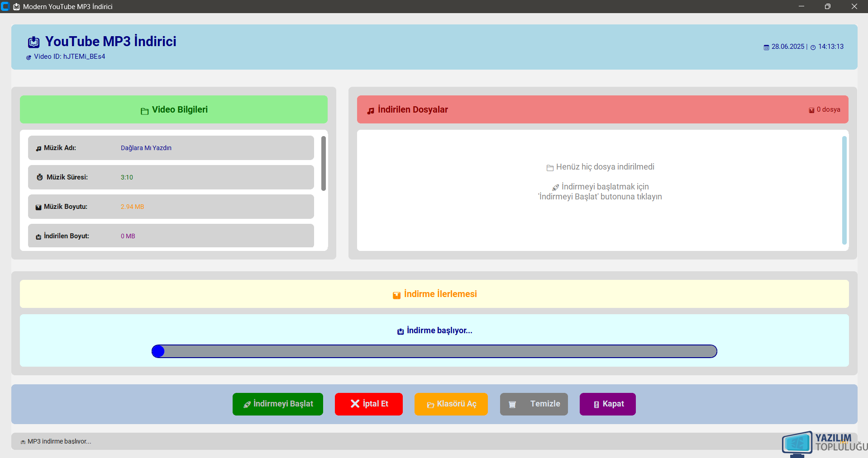The height and width of the screenshot is (458, 868).
Task: Click the duration value 3:10
Action: click(x=127, y=177)
